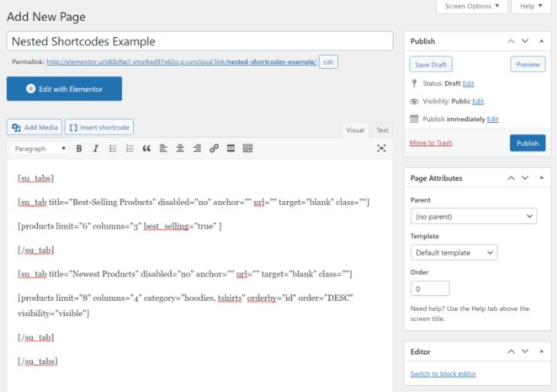The height and width of the screenshot is (392, 557).
Task: Move Editor box down
Action: (525, 352)
